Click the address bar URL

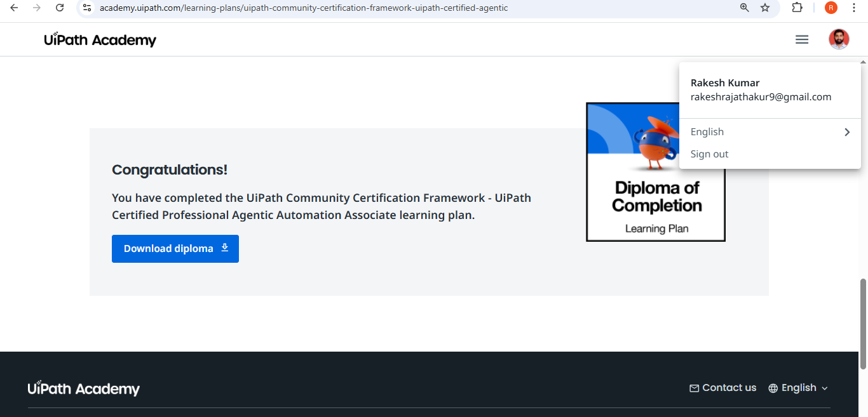pyautogui.click(x=304, y=8)
